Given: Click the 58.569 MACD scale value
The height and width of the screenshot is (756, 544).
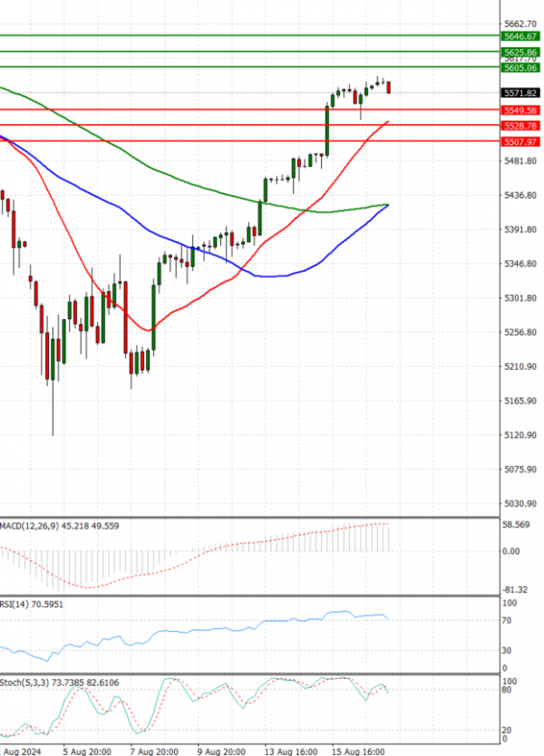Looking at the screenshot, I should click(516, 525).
